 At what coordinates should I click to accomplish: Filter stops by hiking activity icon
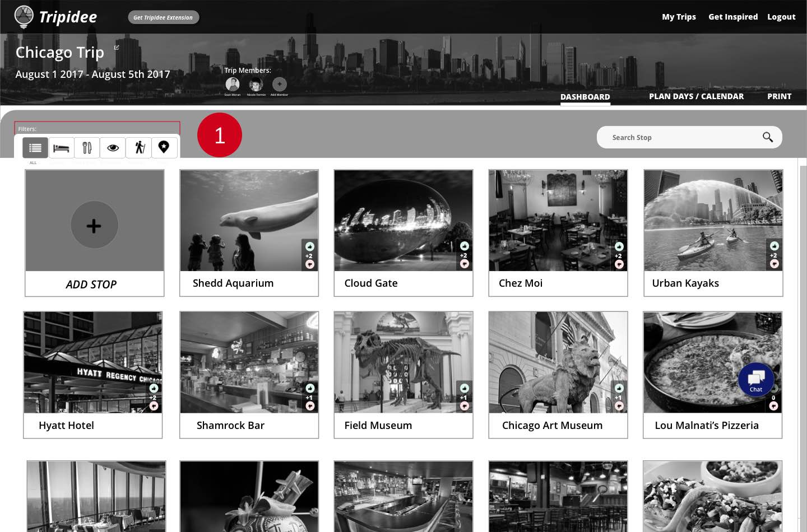[139, 148]
